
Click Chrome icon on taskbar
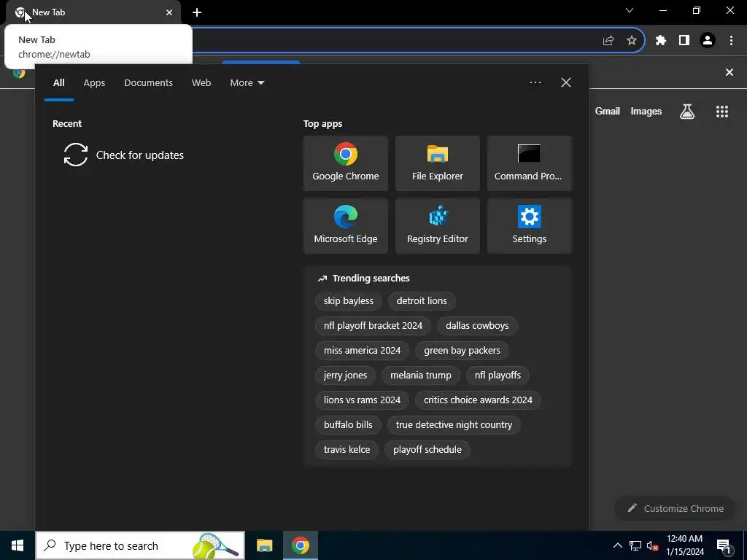coord(301,545)
